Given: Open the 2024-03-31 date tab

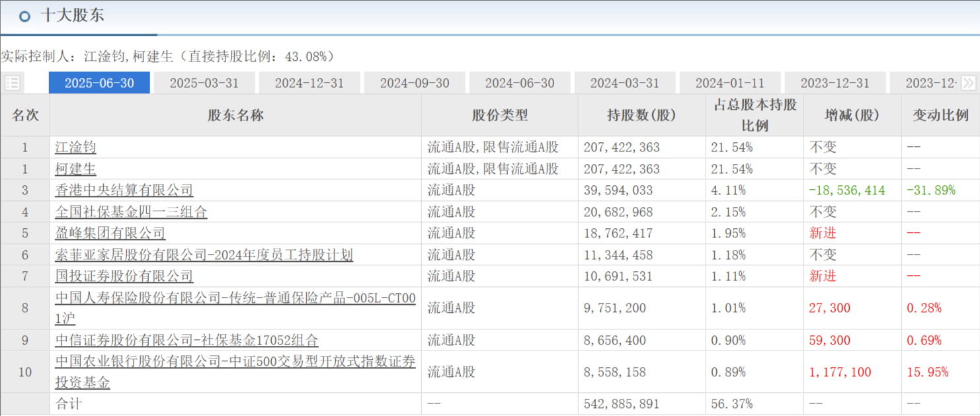Looking at the screenshot, I should pos(624,83).
